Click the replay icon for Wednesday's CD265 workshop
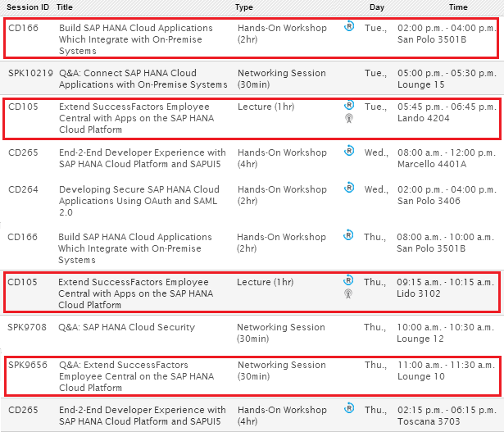Viewport: 504px width, 432px height. [x=349, y=151]
